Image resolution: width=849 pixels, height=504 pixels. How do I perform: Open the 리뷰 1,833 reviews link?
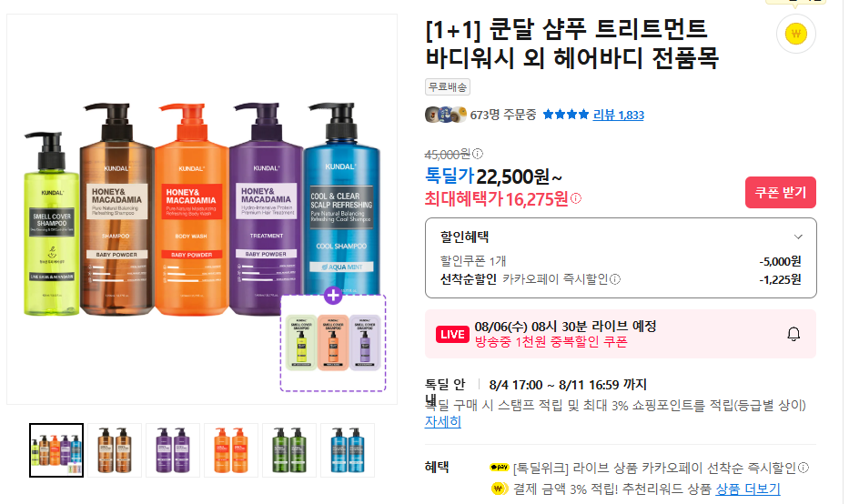click(619, 115)
